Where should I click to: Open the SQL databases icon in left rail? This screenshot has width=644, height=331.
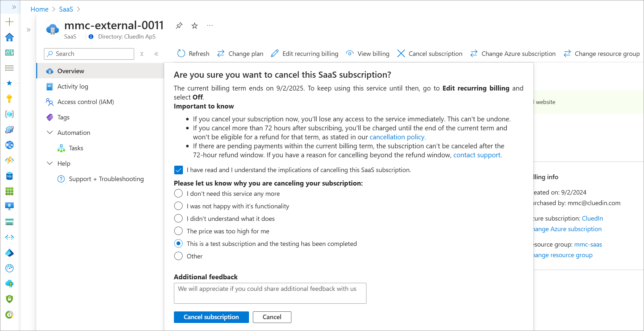pos(9,176)
